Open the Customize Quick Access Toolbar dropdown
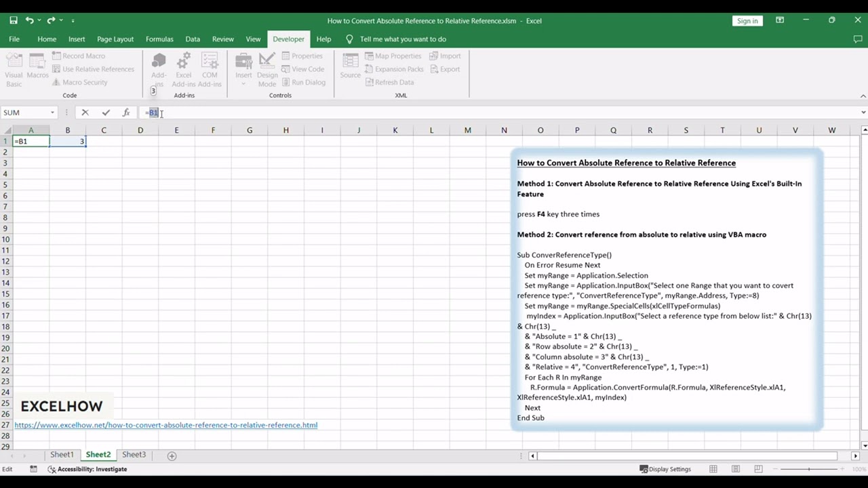This screenshot has width=868, height=488. [x=73, y=20]
